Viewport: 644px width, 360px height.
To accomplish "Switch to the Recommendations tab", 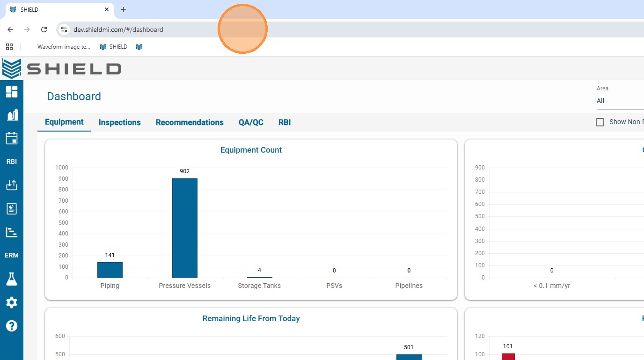I will pyautogui.click(x=190, y=122).
